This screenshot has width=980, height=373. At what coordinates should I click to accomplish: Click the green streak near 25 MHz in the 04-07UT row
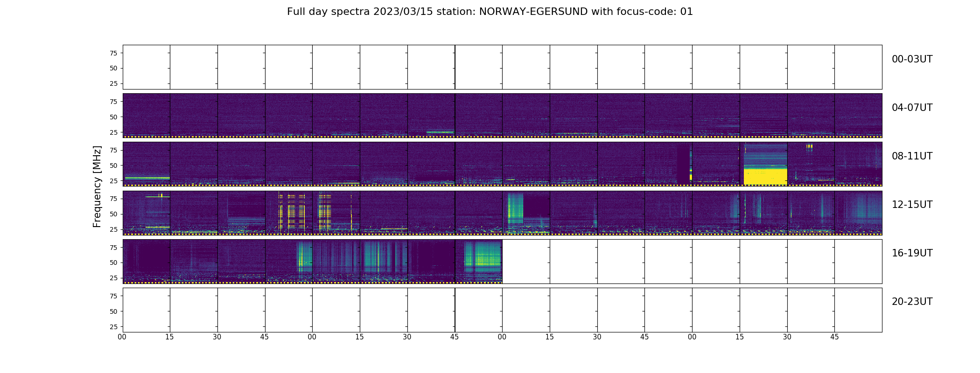click(x=440, y=132)
